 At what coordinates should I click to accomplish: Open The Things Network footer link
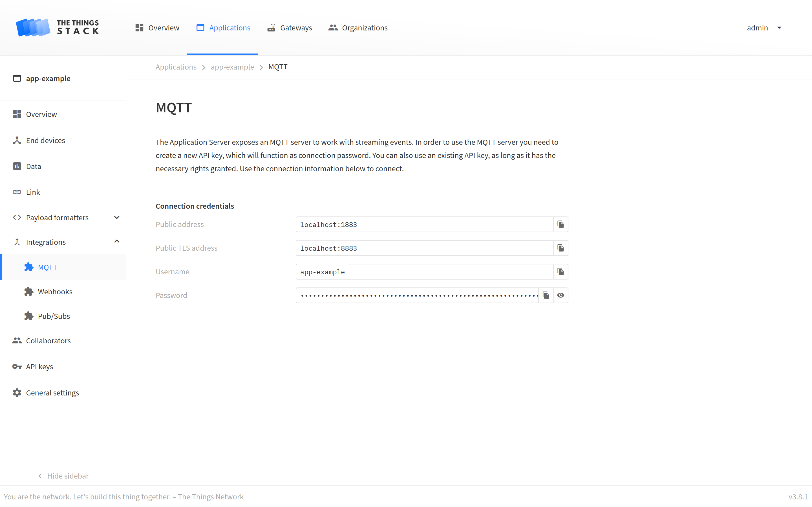point(211,496)
